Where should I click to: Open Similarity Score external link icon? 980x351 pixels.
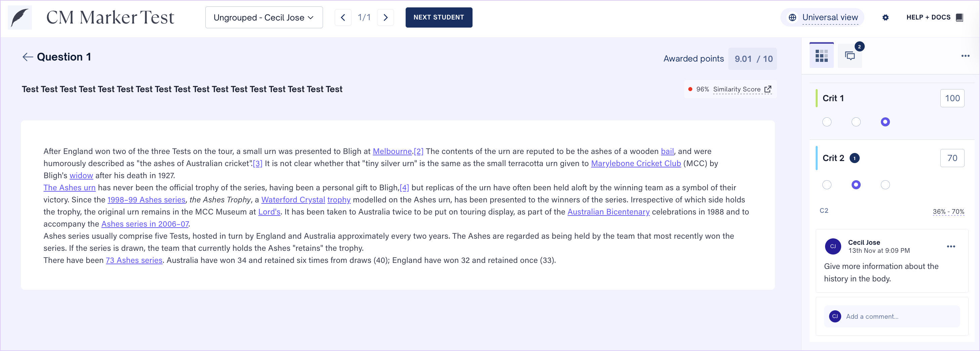point(768,89)
